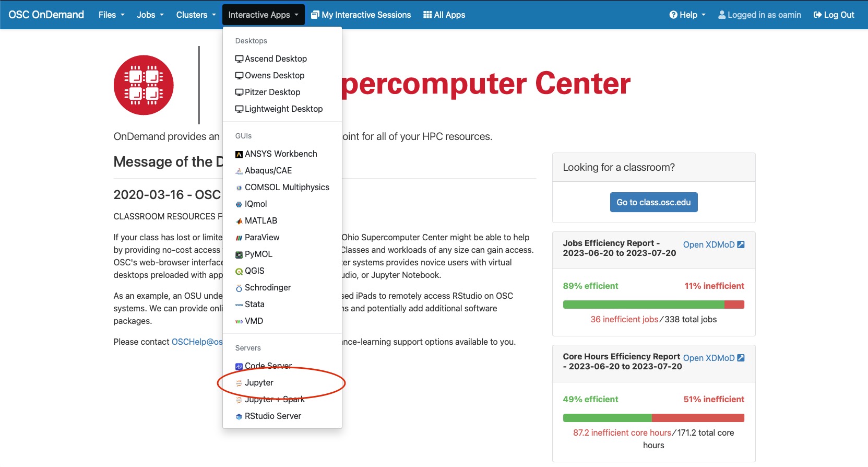Click the Jupyter + Spark logo icon
Image resolution: width=868 pixels, height=467 pixels.
pyautogui.click(x=239, y=400)
